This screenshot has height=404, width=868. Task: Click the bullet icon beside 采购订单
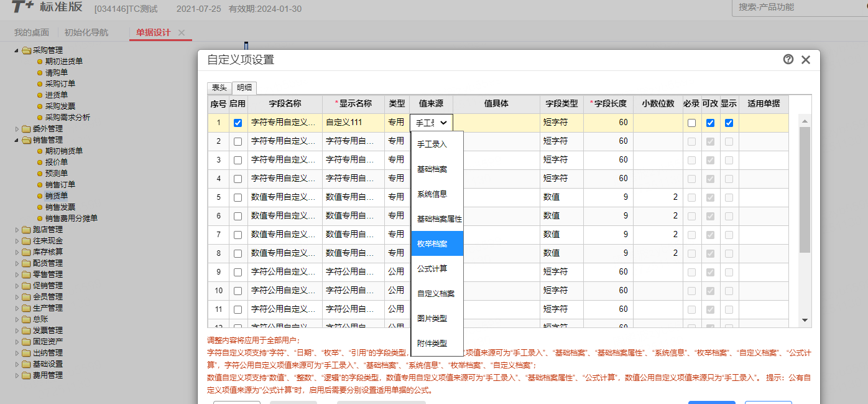coord(40,84)
